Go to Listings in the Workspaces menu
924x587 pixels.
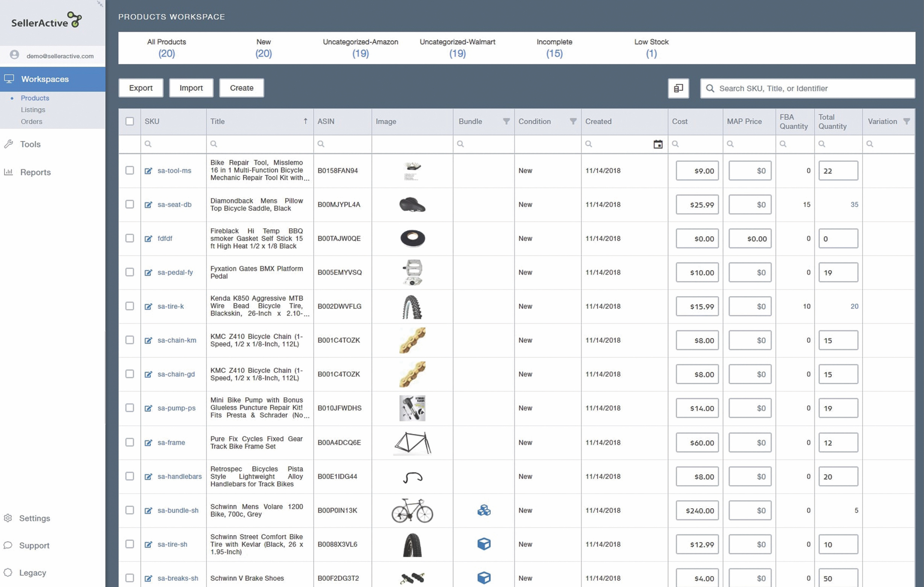(33, 110)
